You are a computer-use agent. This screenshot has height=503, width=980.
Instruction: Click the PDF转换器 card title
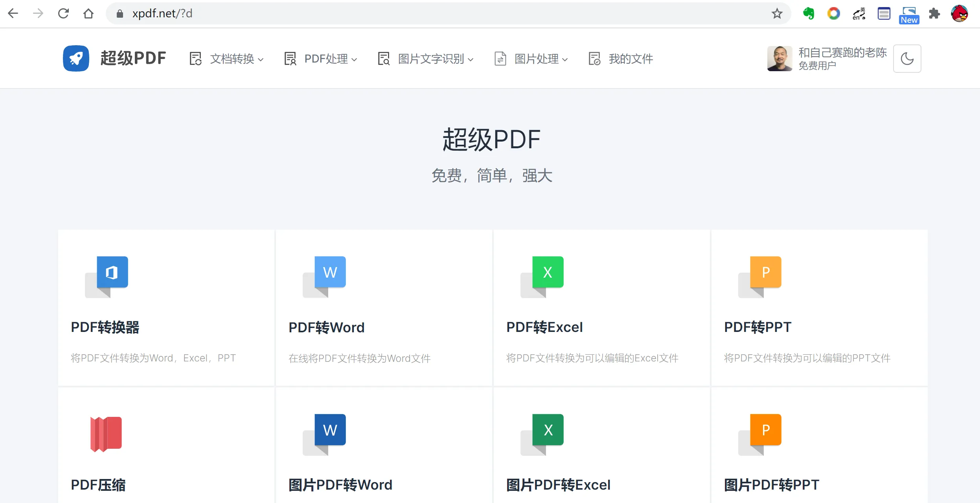[x=105, y=327]
